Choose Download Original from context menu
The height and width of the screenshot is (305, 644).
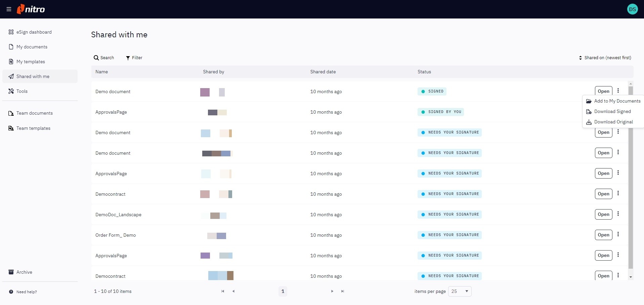pyautogui.click(x=613, y=122)
